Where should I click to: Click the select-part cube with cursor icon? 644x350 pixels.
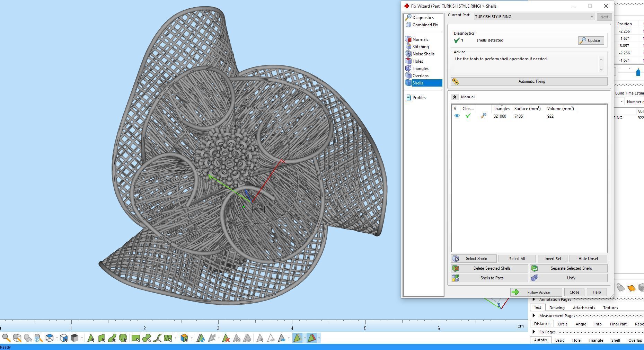coord(63,338)
